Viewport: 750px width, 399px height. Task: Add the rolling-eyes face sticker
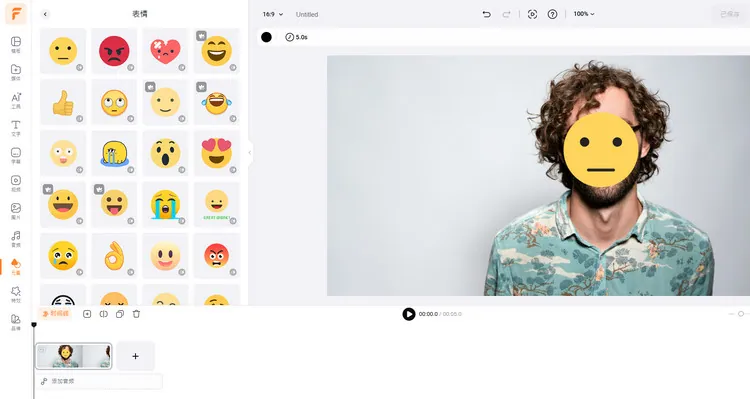[x=114, y=102]
